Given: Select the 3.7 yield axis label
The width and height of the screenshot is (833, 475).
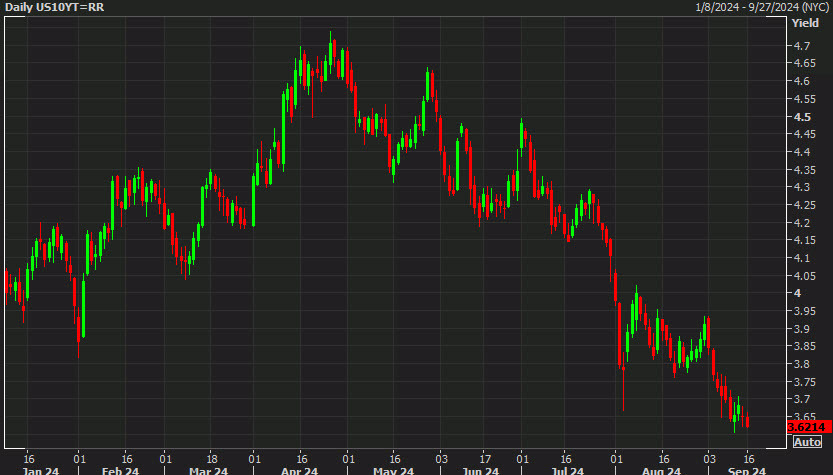Looking at the screenshot, I should pyautogui.click(x=802, y=399).
